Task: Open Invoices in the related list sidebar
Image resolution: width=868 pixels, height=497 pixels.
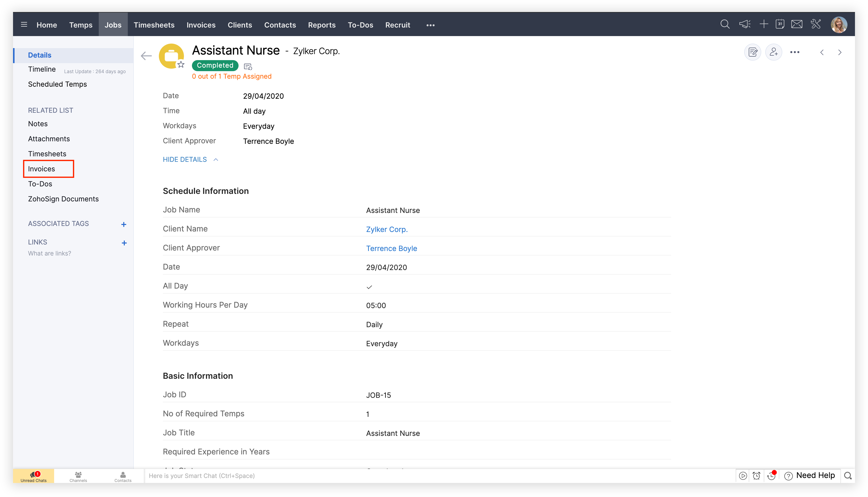Action: (41, 169)
